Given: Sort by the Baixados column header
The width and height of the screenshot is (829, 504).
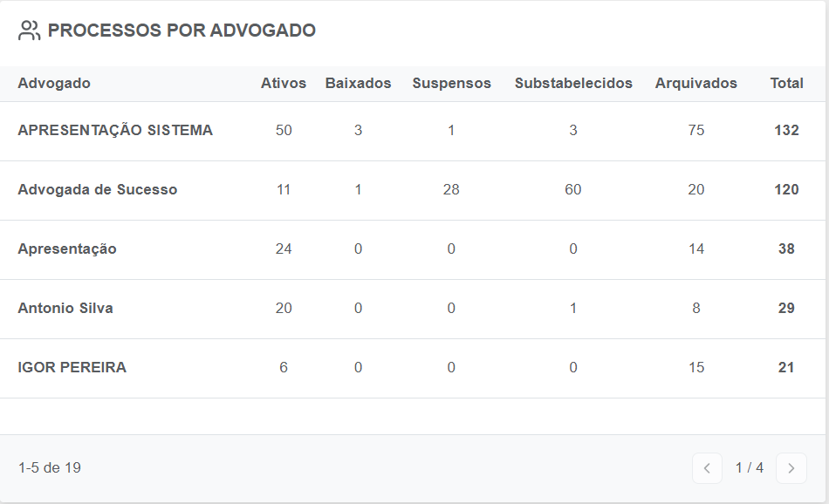Looking at the screenshot, I should (358, 84).
